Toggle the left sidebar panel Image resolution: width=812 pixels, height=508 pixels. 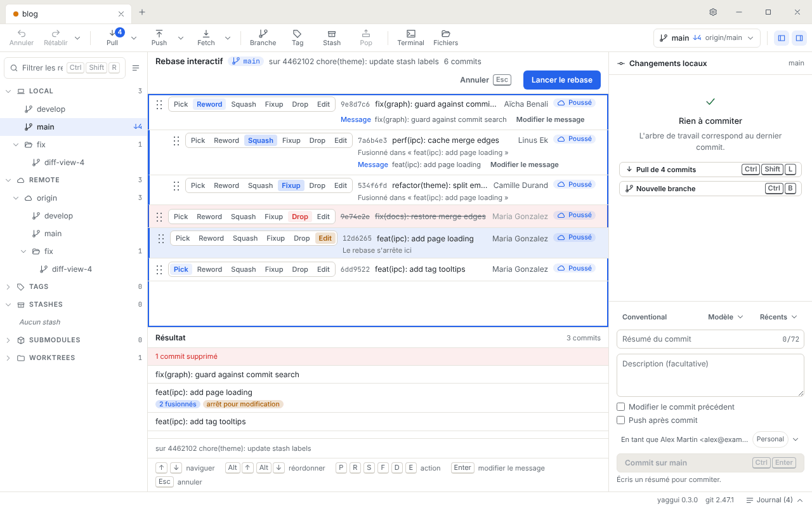[x=782, y=38]
